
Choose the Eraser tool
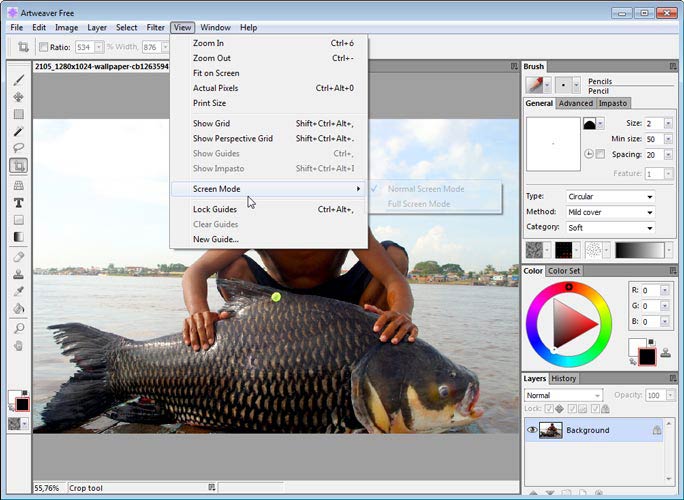tap(19, 256)
